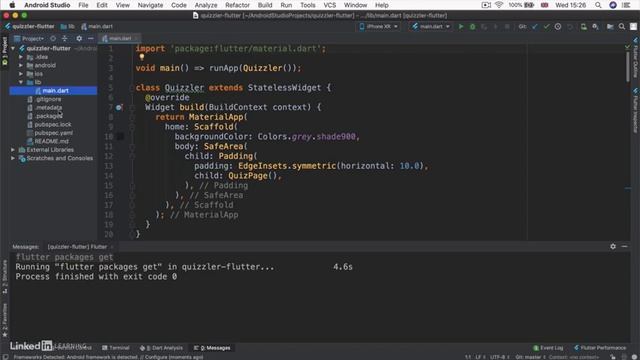640x360 pixels.
Task: Expand .idea folder in tree
Action: (x=21, y=57)
